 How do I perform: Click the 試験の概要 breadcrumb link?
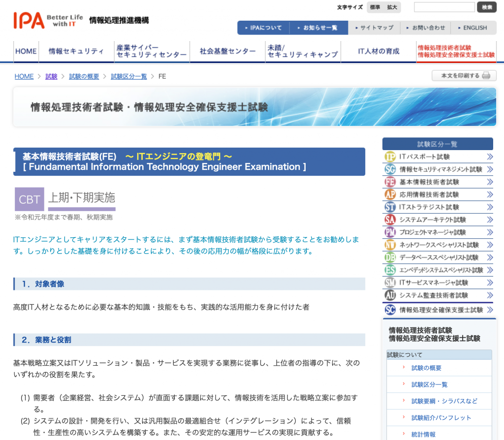[84, 76]
